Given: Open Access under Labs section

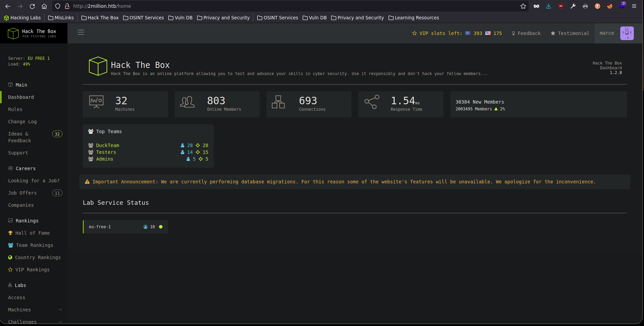Looking at the screenshot, I should pos(17,297).
